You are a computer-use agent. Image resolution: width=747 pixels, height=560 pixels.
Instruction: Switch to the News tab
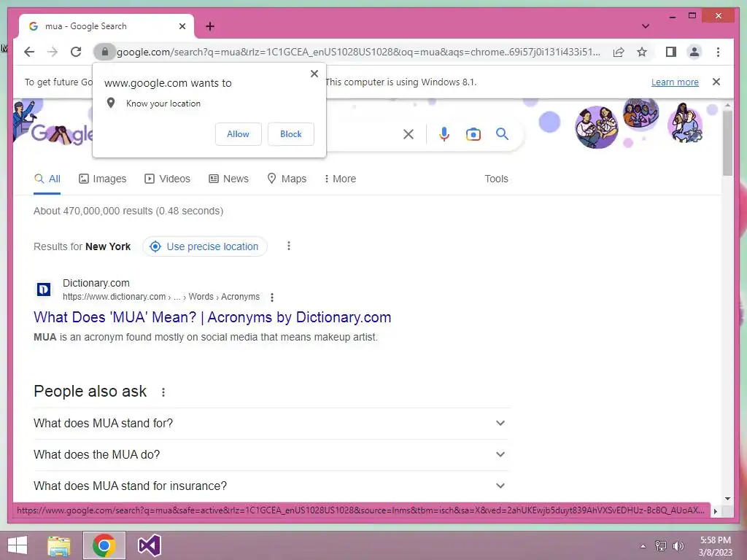(228, 179)
